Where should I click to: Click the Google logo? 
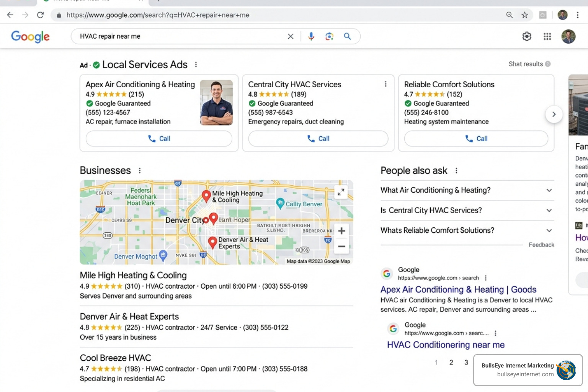[30, 36]
